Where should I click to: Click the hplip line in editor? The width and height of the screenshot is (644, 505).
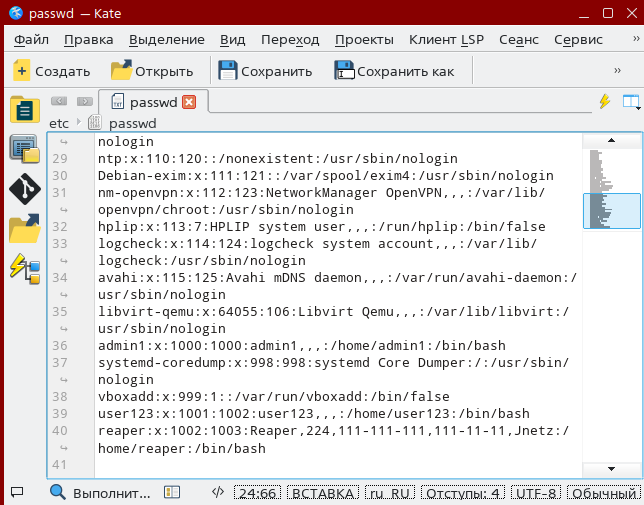(322, 227)
